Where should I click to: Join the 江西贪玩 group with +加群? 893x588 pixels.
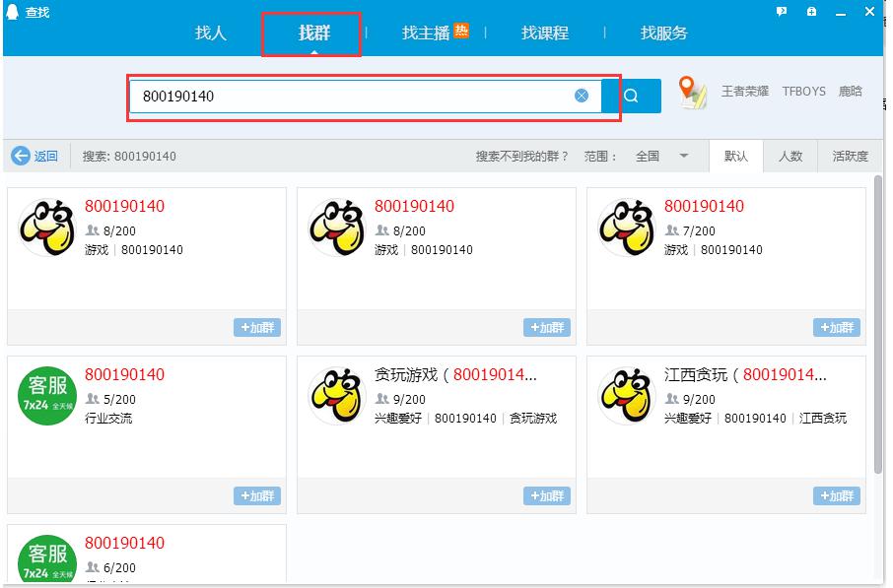[x=837, y=495]
